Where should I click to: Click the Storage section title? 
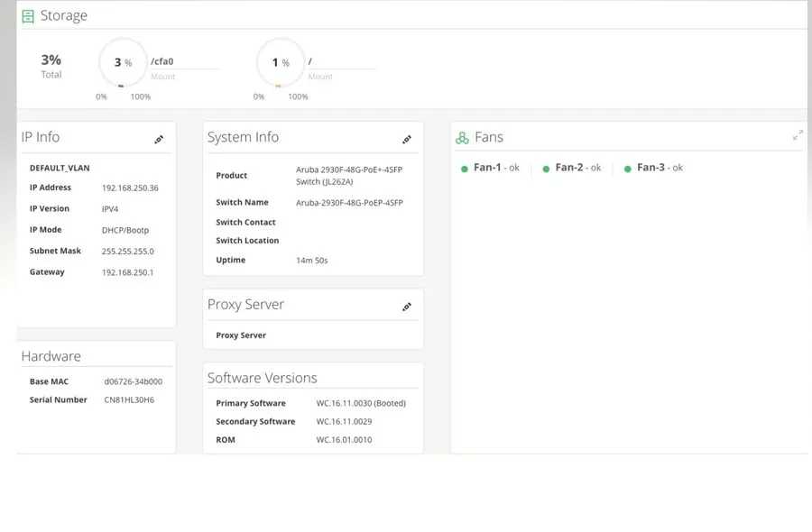coord(64,16)
